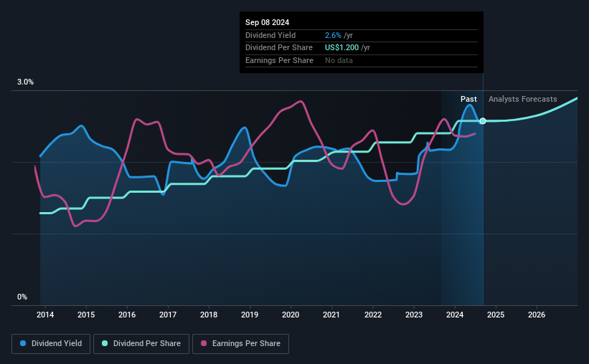The height and width of the screenshot is (364, 589).
Task: Click the highlighted data point marker on chart
Action: (x=483, y=121)
